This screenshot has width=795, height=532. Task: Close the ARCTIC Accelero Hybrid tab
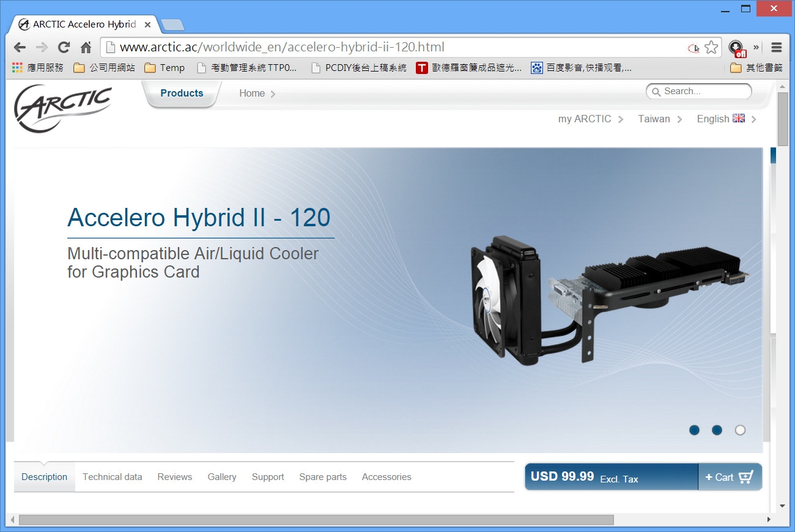(x=147, y=25)
